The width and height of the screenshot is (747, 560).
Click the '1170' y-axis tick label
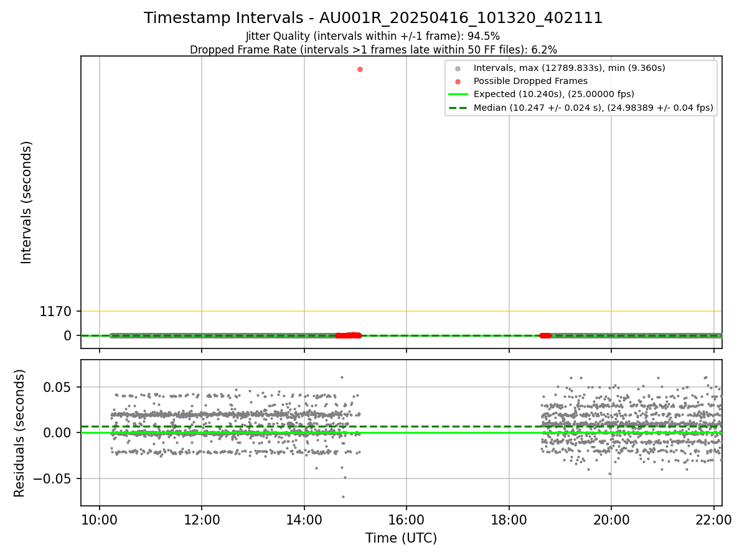[57, 311]
